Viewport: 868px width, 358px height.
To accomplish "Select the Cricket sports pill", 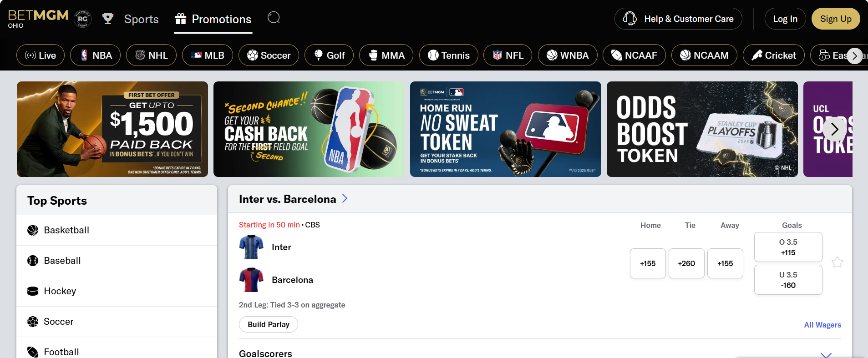I will click(774, 55).
